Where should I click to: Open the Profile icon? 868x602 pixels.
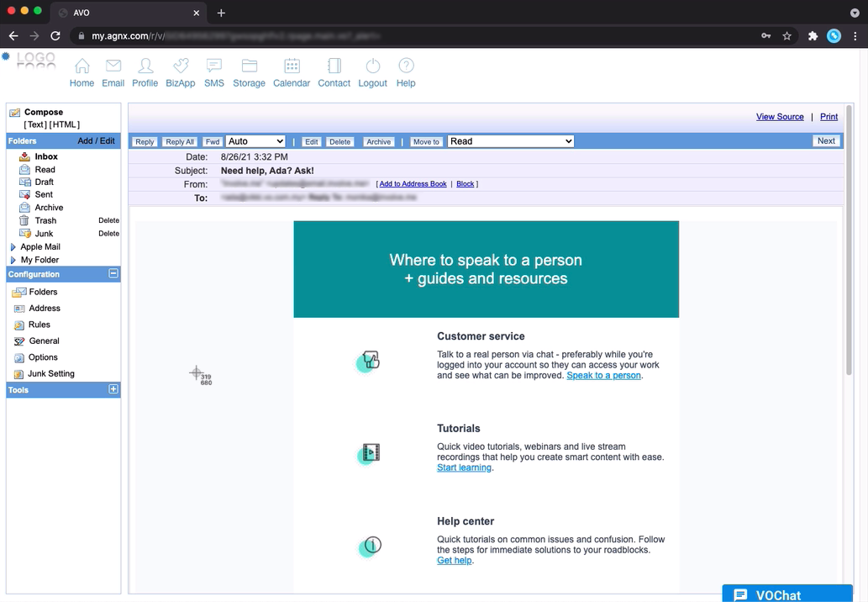click(x=145, y=66)
